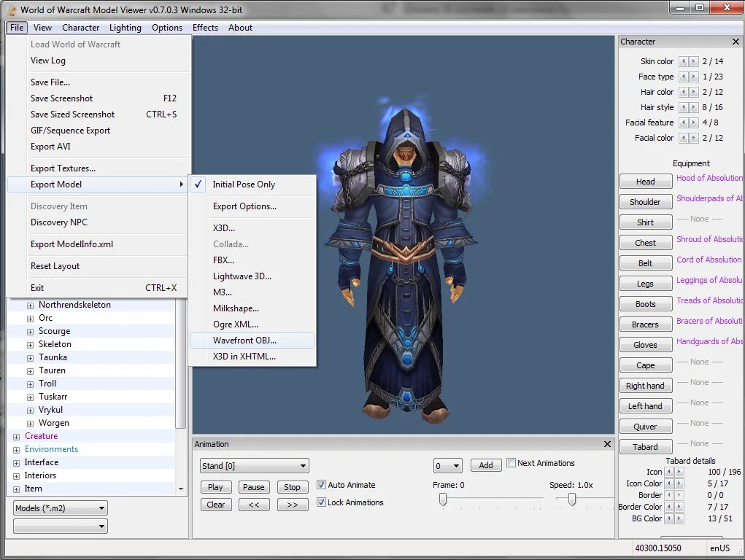
Task: Click the Frame slider handle
Action: 443,499
